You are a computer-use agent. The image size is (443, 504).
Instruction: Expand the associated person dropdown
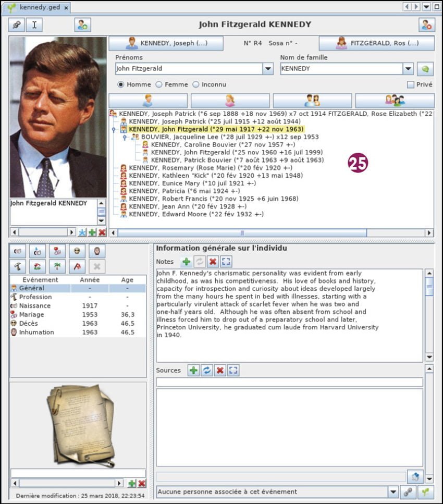393,491
